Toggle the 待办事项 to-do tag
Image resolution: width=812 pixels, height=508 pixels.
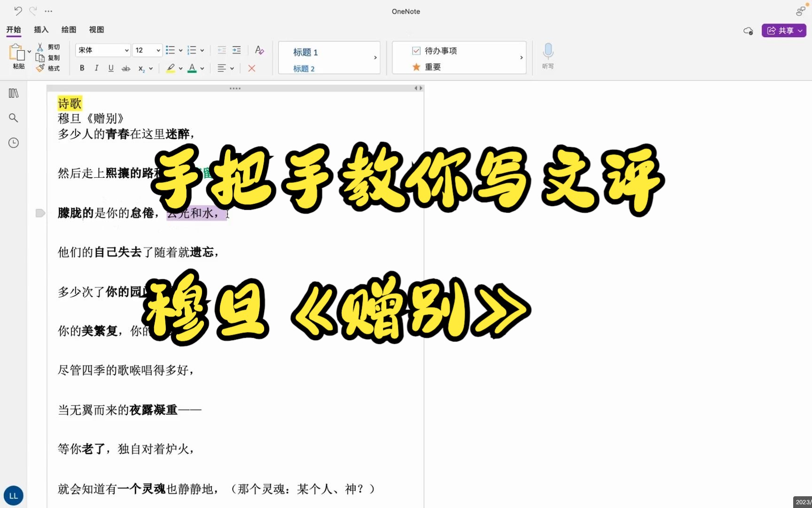click(434, 51)
